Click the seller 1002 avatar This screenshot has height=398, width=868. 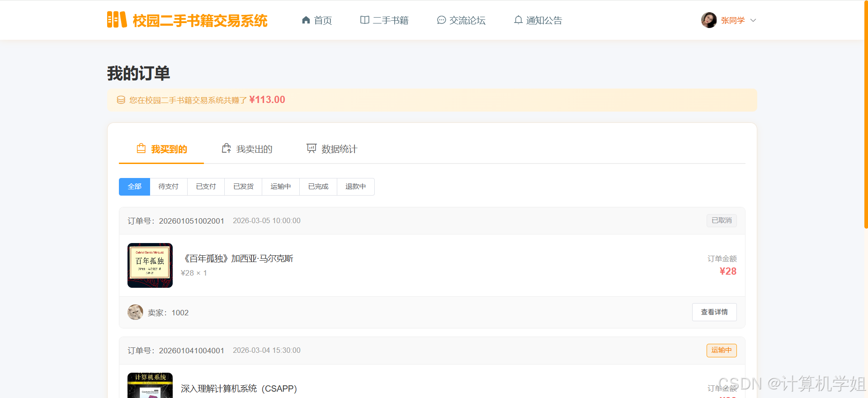coord(135,312)
